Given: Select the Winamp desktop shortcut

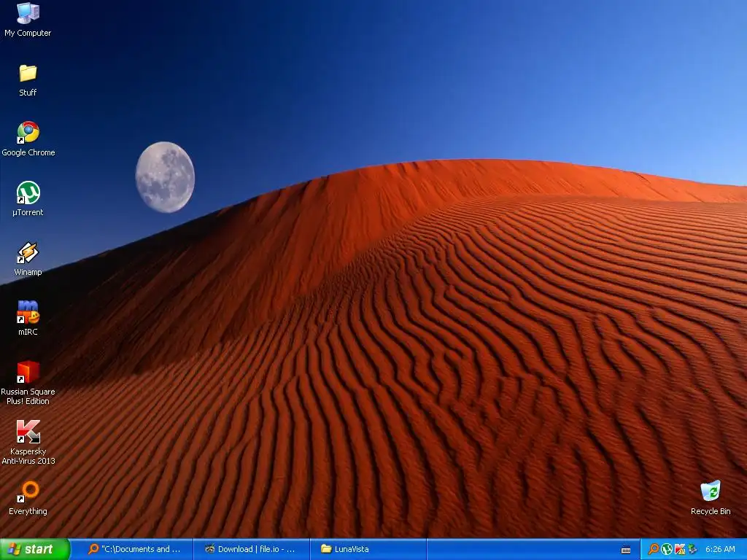Looking at the screenshot, I should tap(28, 259).
